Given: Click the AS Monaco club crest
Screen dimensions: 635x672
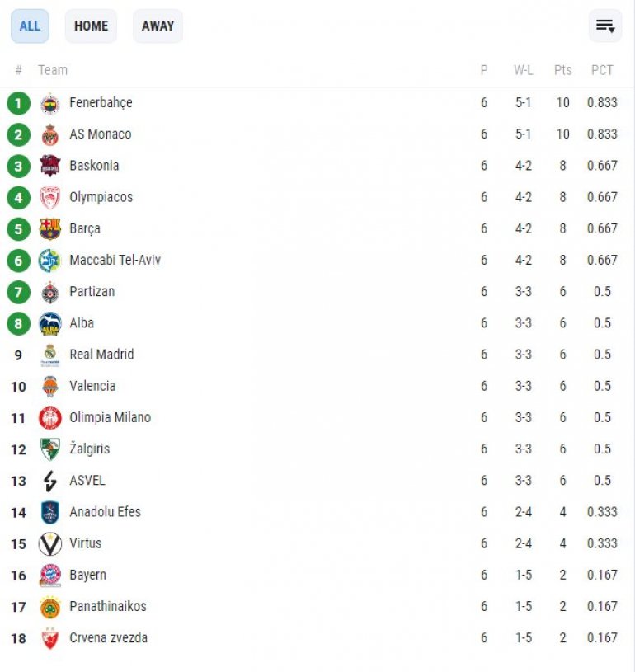Looking at the screenshot, I should pyautogui.click(x=50, y=135).
